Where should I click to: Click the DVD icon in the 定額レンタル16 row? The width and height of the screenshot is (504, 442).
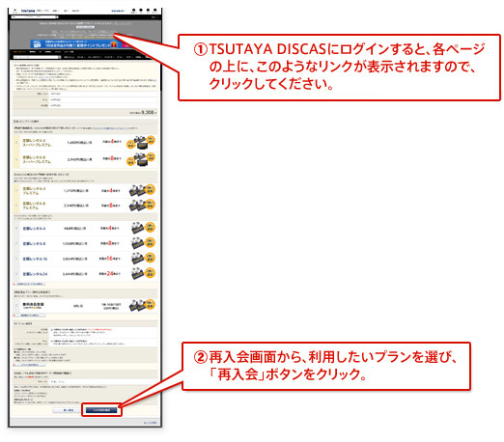click(137, 259)
